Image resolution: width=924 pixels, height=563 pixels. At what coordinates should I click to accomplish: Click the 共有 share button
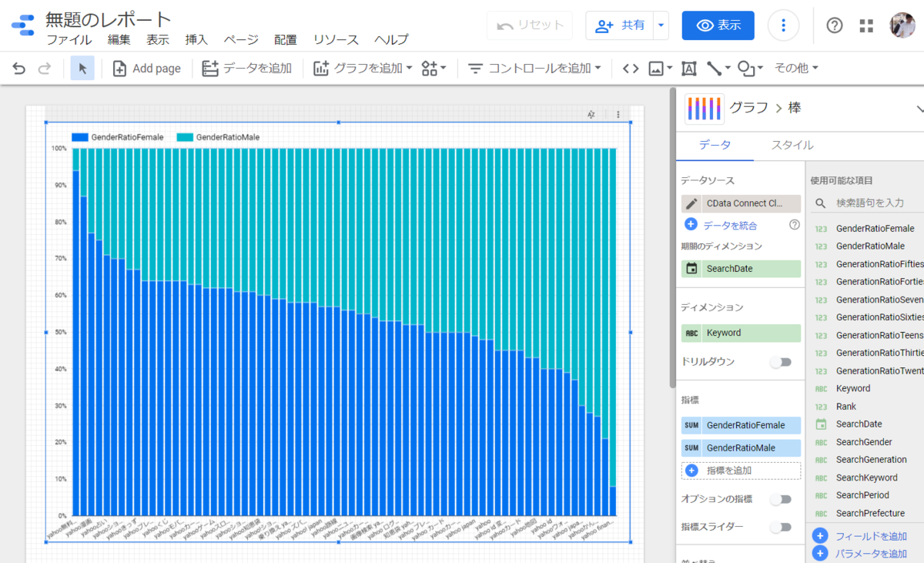(620, 25)
